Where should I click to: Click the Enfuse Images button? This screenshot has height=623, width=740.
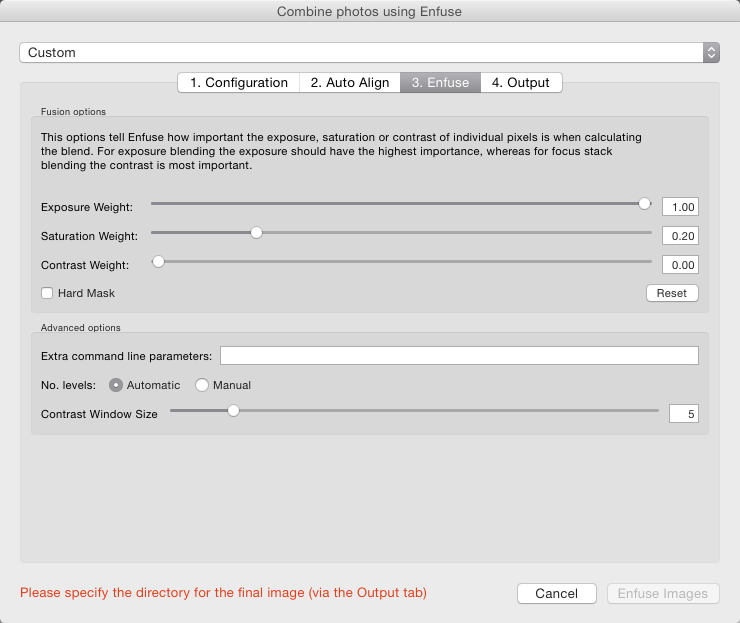point(663,593)
